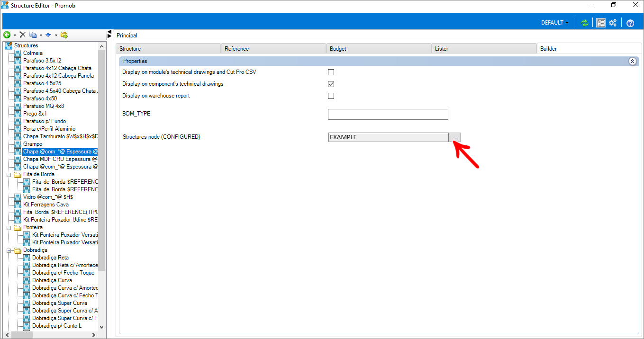Click the left-pointing panel collapse arrow
The width and height of the screenshot is (644, 339).
coord(109,31)
